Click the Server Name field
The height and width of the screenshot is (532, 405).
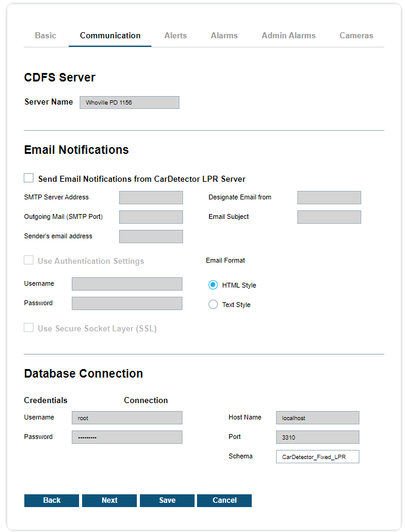129,103
